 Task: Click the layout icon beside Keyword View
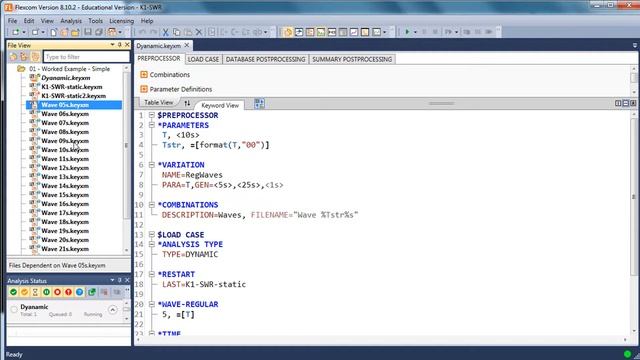[x=259, y=104]
